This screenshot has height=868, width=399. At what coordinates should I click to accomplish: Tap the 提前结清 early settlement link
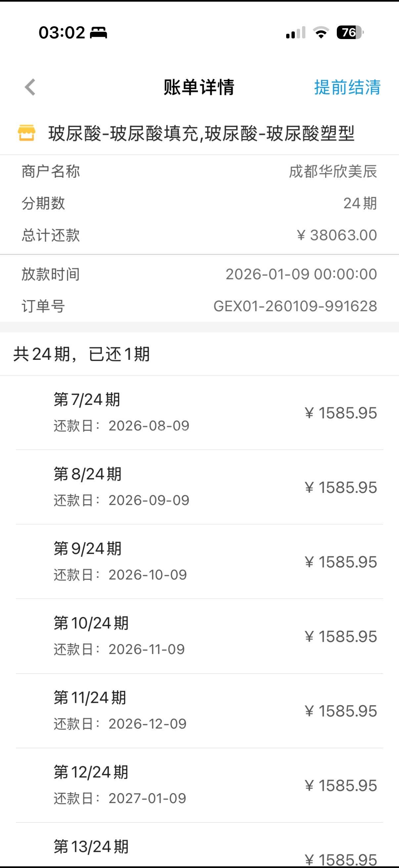(347, 87)
